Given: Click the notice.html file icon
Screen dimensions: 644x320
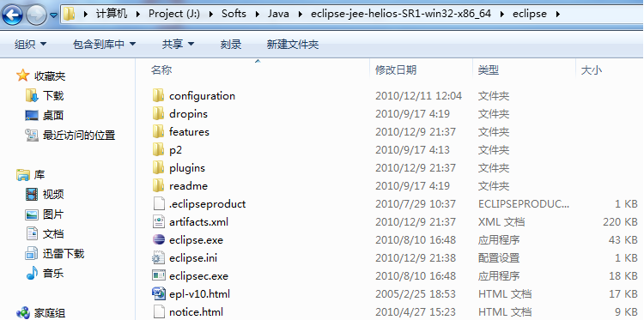Looking at the screenshot, I should click(x=159, y=311).
